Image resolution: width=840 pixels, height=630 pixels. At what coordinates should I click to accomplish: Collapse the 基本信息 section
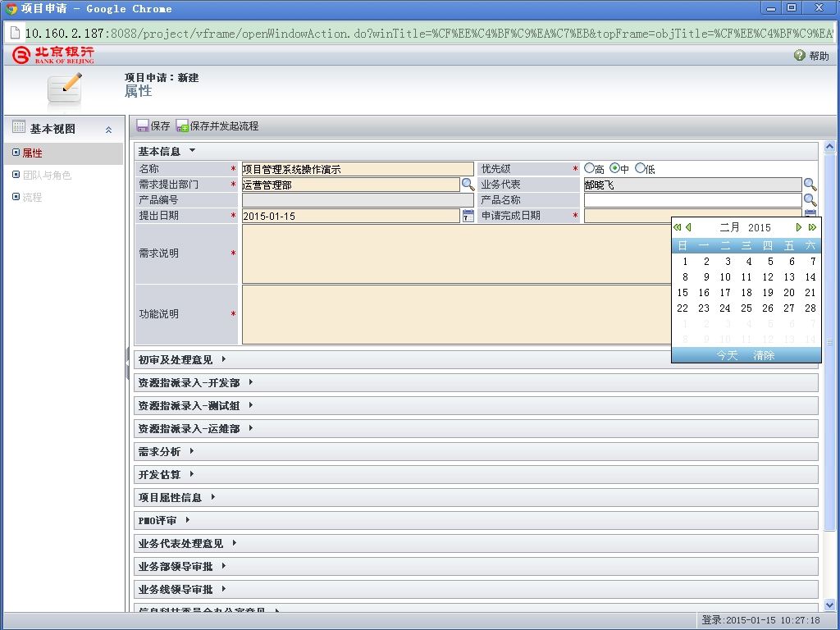tap(192, 151)
